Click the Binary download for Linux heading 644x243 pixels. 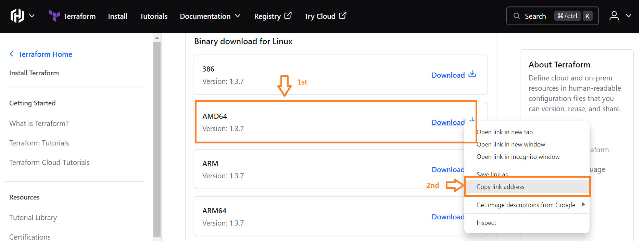click(x=243, y=41)
